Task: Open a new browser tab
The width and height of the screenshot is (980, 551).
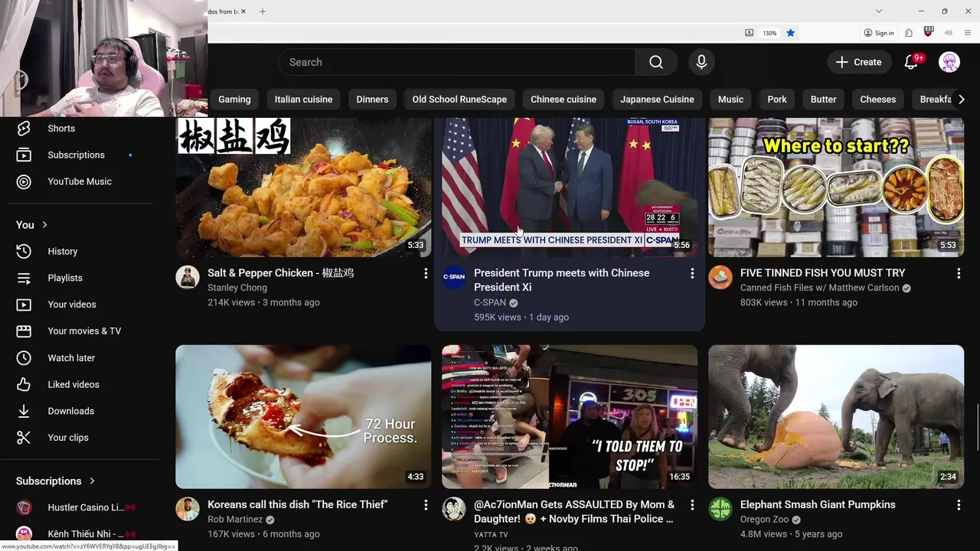Action: tap(263, 11)
